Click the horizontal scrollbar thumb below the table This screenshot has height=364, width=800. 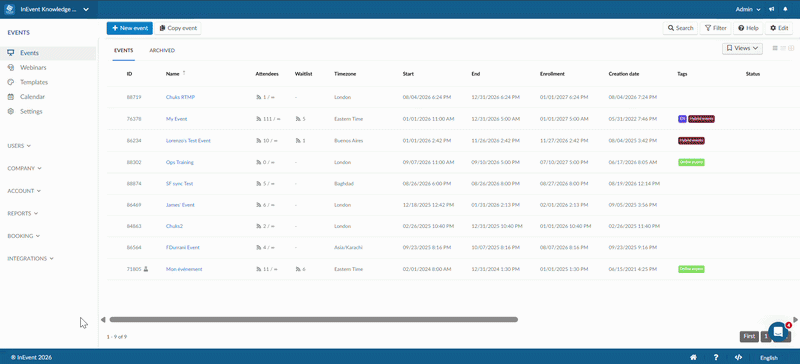pos(314,320)
